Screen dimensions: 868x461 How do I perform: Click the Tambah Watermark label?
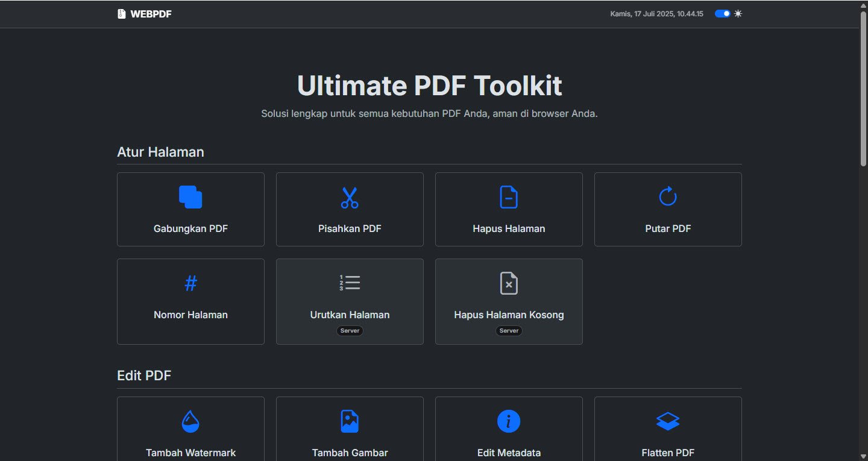tap(190, 453)
